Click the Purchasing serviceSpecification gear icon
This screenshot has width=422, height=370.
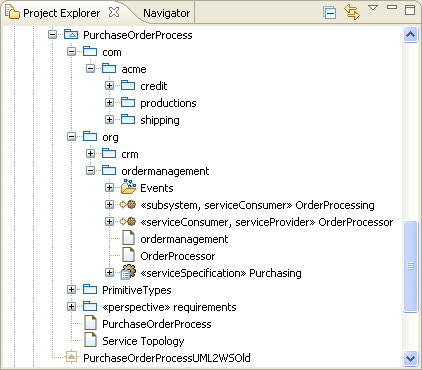[128, 272]
